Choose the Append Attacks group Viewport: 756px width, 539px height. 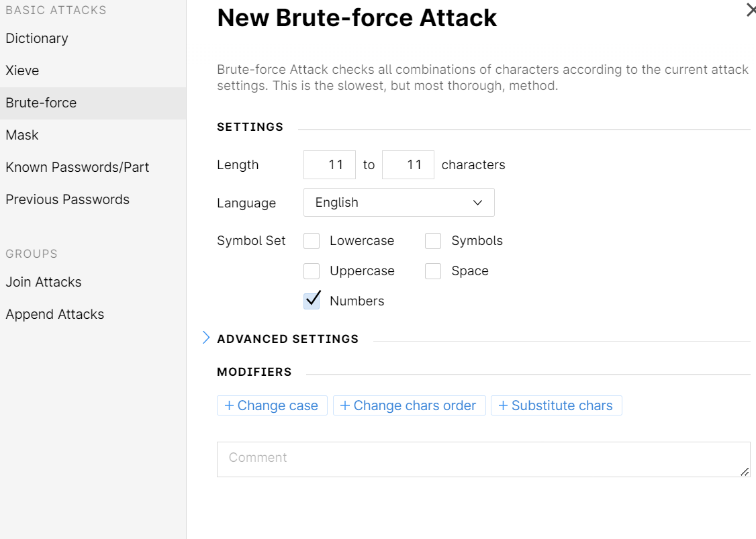point(54,314)
